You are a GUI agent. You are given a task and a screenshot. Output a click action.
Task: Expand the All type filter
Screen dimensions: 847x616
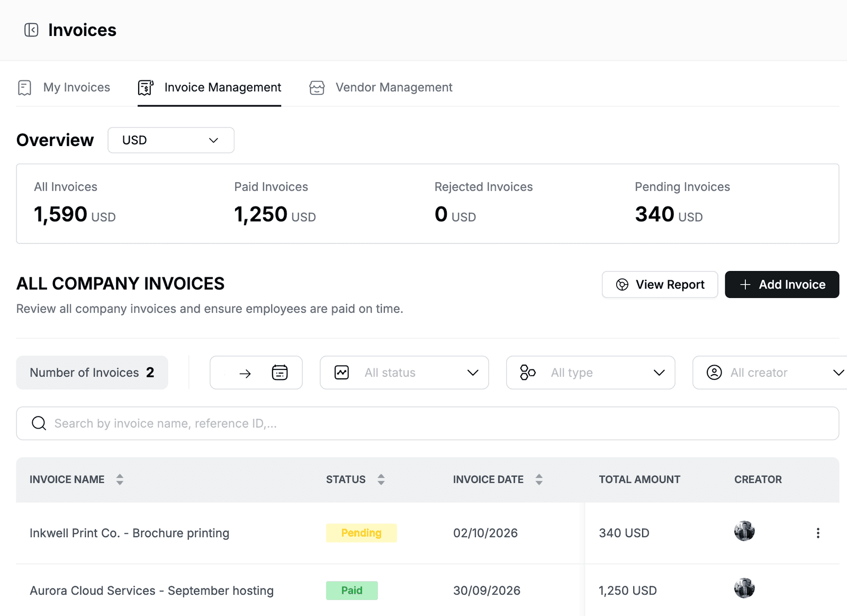pyautogui.click(x=591, y=373)
